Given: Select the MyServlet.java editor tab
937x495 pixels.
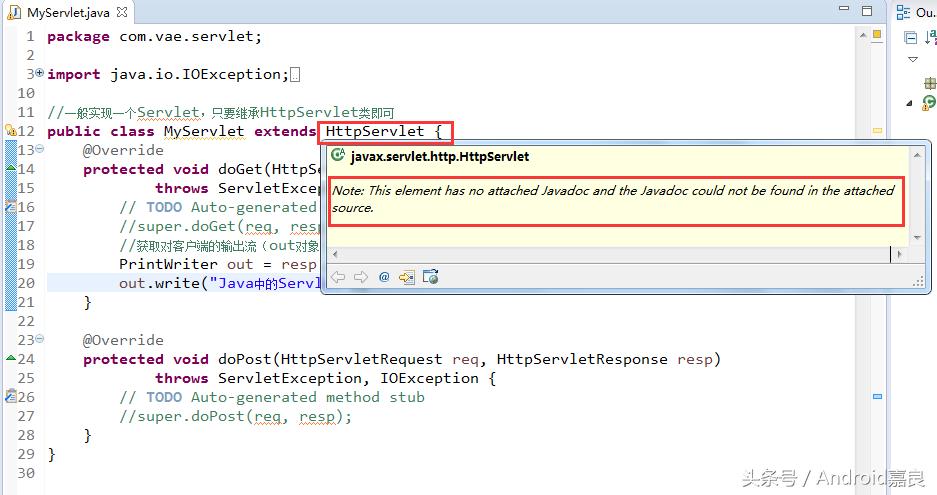Looking at the screenshot, I should point(67,12).
